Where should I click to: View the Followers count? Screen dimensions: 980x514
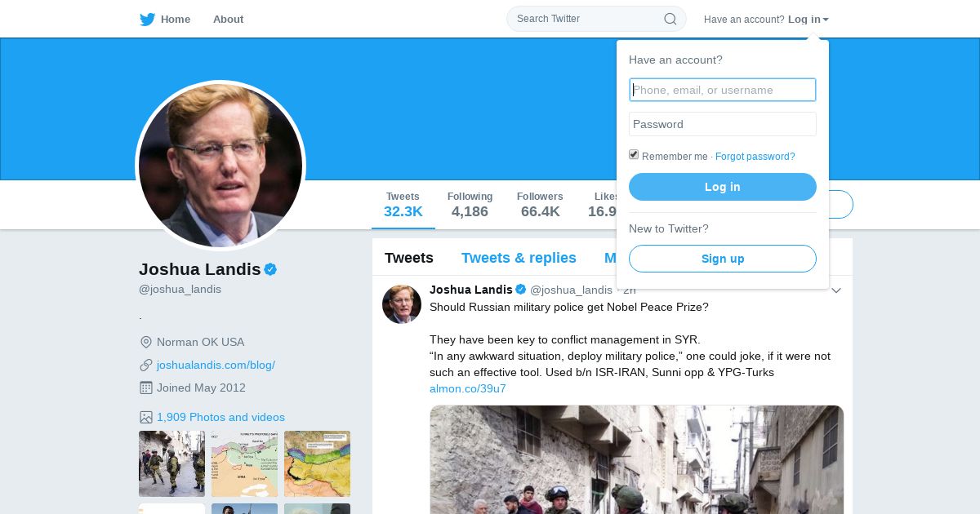(x=540, y=204)
